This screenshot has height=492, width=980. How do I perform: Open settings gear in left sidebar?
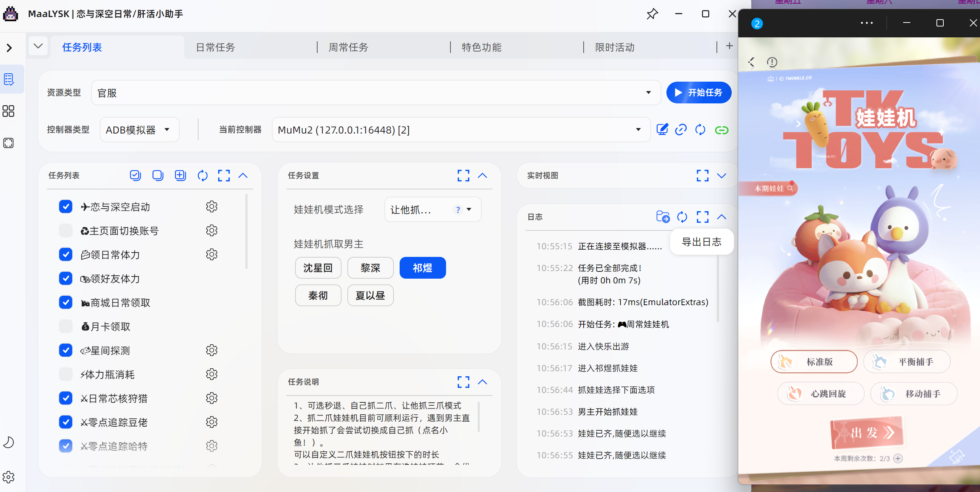click(8, 477)
